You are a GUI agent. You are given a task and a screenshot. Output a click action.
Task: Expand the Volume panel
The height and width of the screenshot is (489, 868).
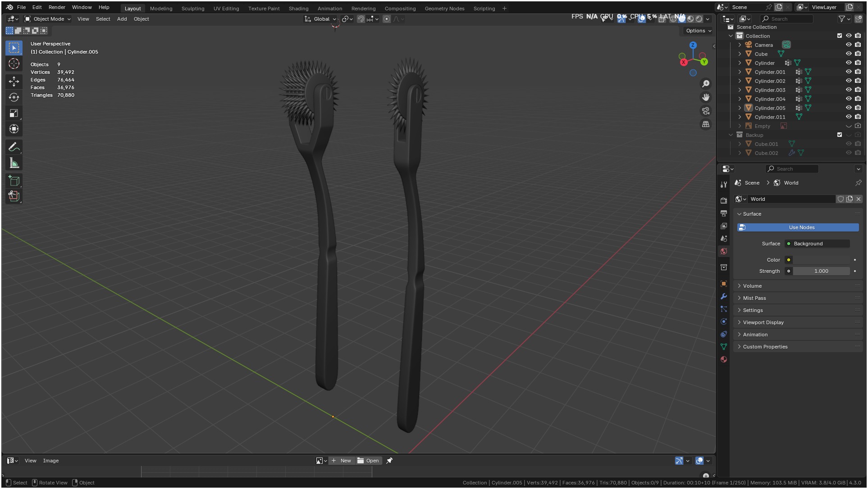pyautogui.click(x=752, y=286)
